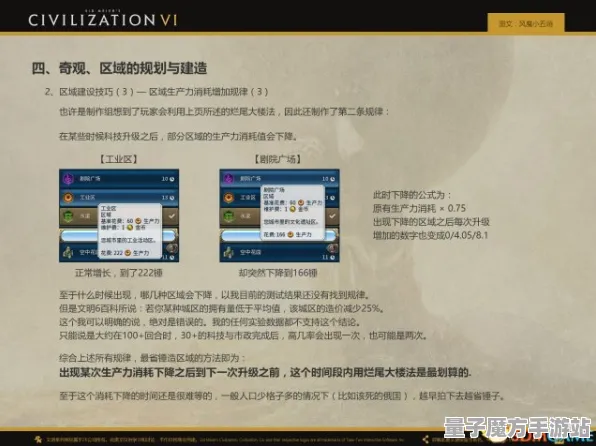Click the production gear icon next to 花费: 166
Image resolution: width=596 pixels, height=446 pixels.
click(x=290, y=235)
